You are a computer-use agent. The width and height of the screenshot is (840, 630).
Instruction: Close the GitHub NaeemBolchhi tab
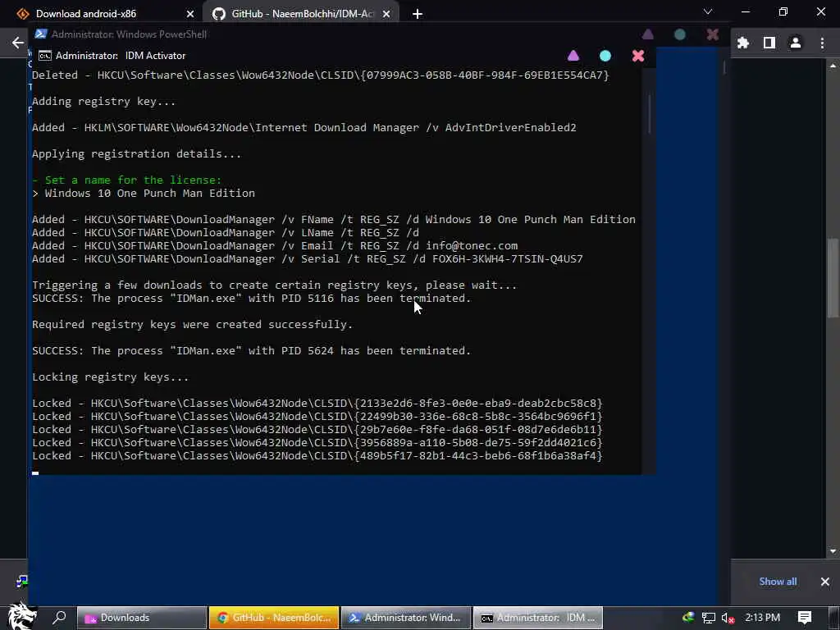pyautogui.click(x=386, y=14)
